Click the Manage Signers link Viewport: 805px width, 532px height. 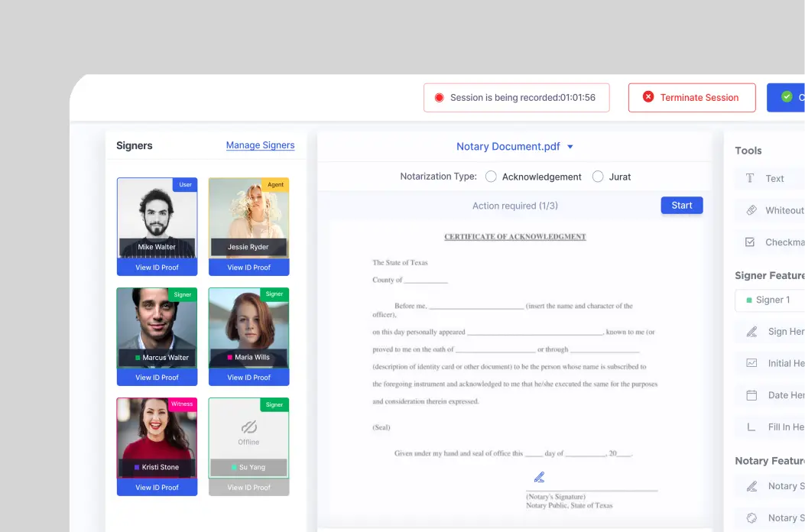click(260, 145)
